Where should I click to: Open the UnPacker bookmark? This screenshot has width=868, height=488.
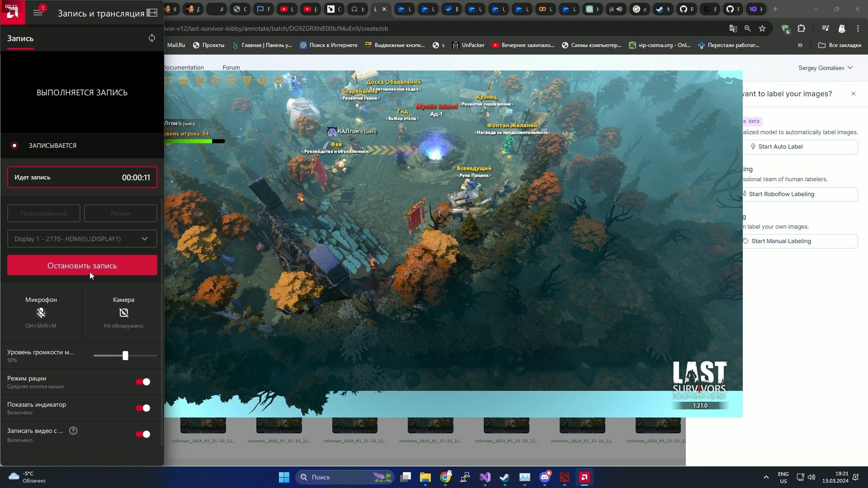[x=468, y=45]
